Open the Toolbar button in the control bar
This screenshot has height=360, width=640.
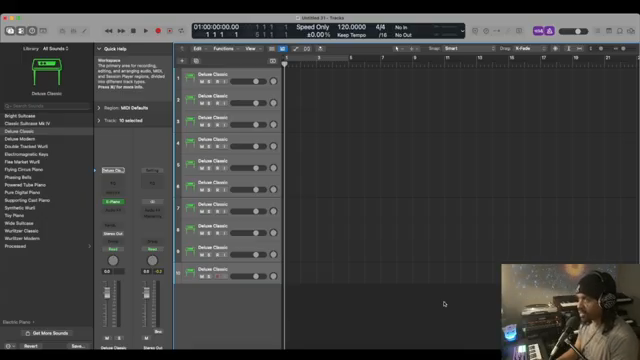point(43,31)
